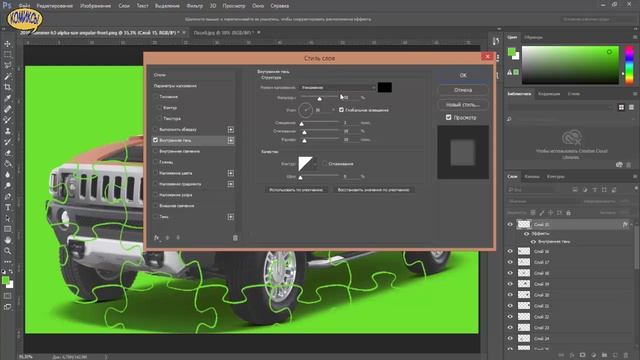The height and width of the screenshot is (360, 640).
Task: Open the Color panel options menu
Action: tap(635, 37)
